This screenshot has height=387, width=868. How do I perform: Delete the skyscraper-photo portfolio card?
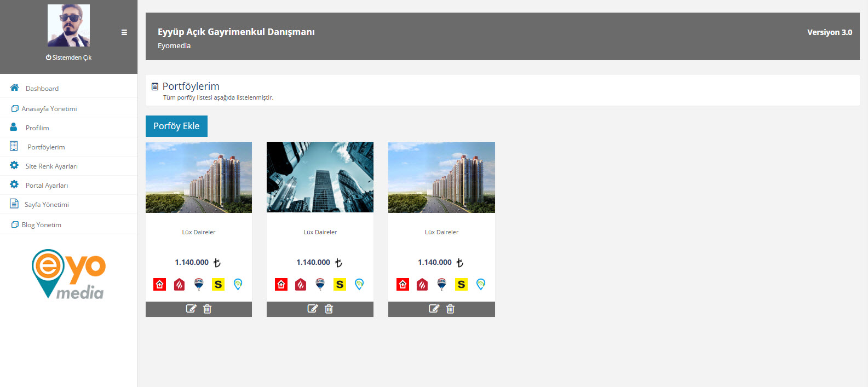[329, 309]
